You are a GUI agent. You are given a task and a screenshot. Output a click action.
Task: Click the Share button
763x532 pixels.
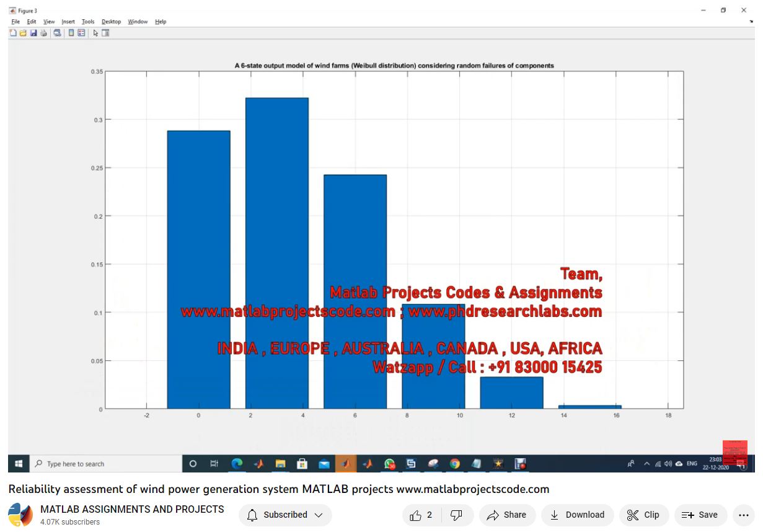(507, 515)
